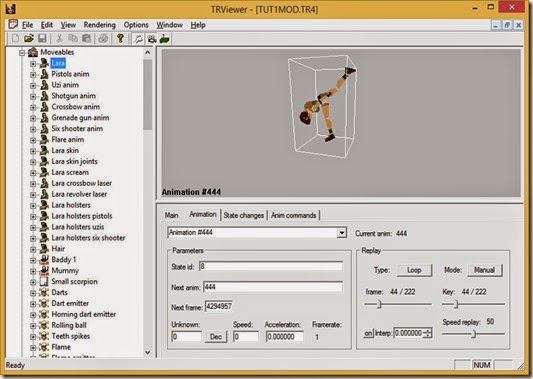Open the Help menu
The image size is (533, 379).
(198, 25)
